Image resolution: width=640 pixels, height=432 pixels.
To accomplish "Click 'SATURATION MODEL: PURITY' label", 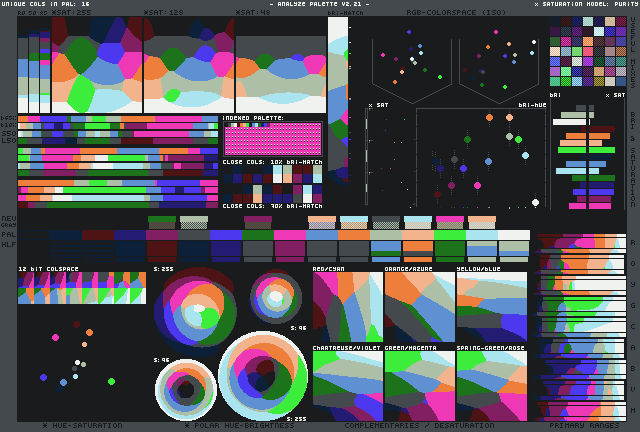I will pos(586,4).
